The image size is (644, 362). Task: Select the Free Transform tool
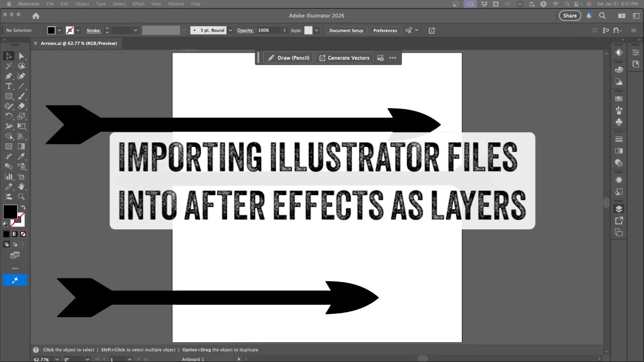[x=22, y=126]
